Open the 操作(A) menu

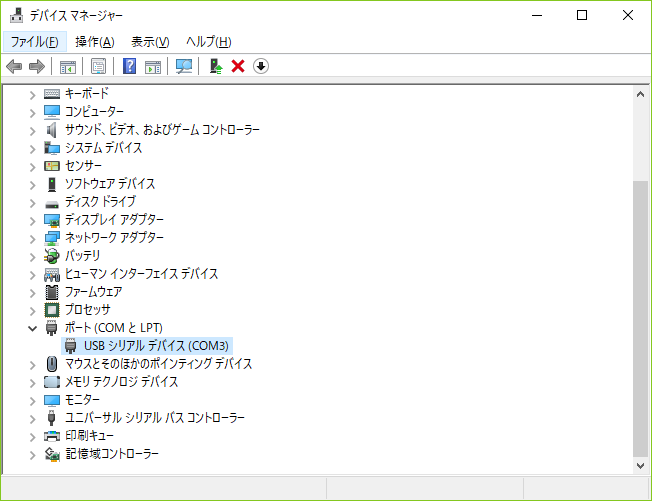[94, 41]
